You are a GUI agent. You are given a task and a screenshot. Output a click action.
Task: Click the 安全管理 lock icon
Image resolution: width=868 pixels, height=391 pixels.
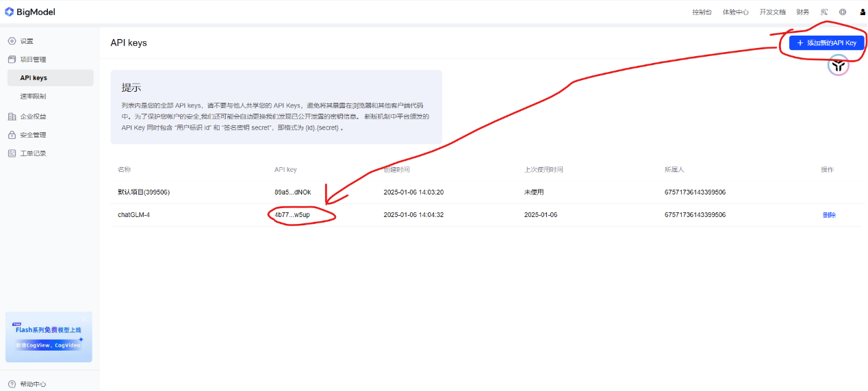point(12,135)
